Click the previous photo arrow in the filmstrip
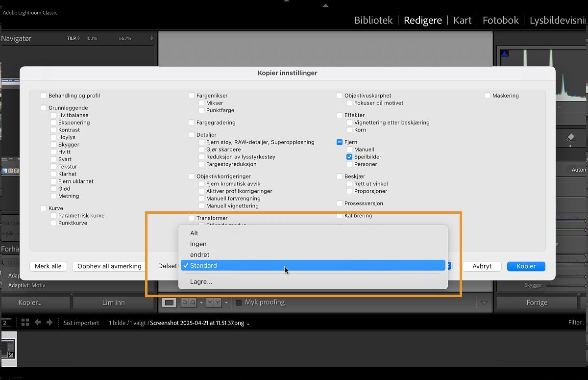 pos(38,323)
